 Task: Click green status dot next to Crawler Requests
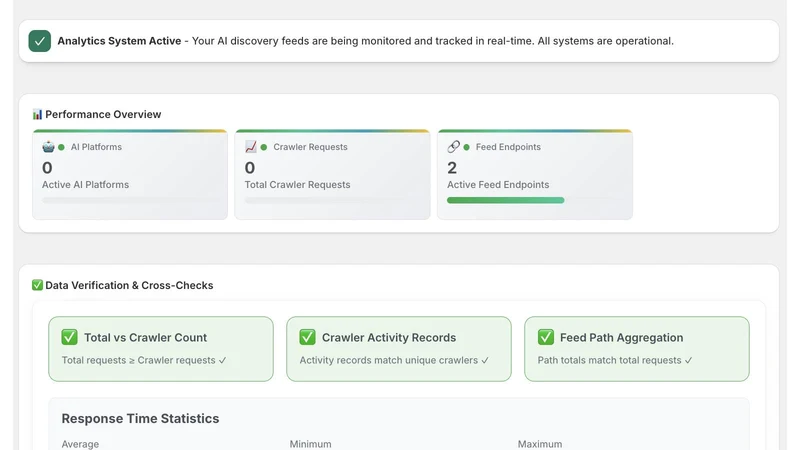coord(264,147)
